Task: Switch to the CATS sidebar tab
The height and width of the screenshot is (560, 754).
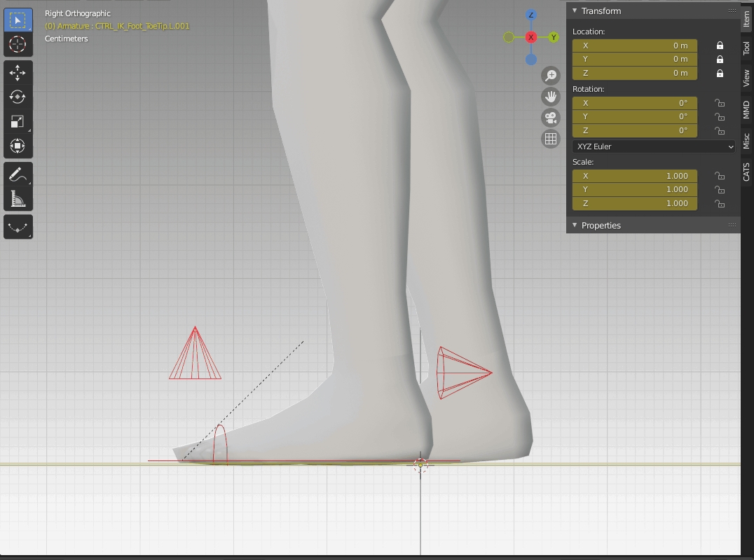Action: [x=746, y=172]
